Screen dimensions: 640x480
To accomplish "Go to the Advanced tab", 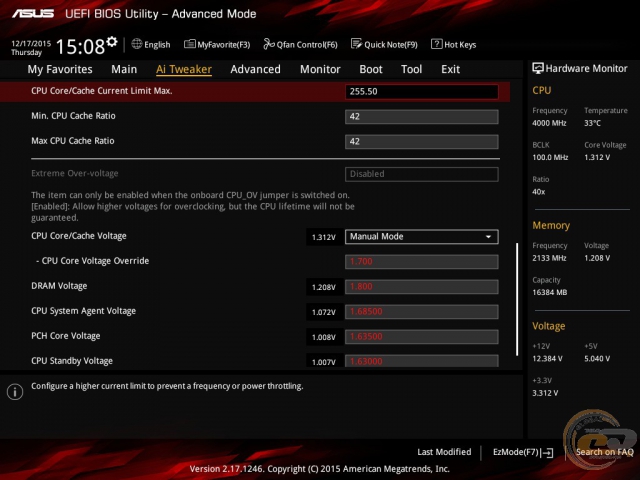I will [x=256, y=69].
